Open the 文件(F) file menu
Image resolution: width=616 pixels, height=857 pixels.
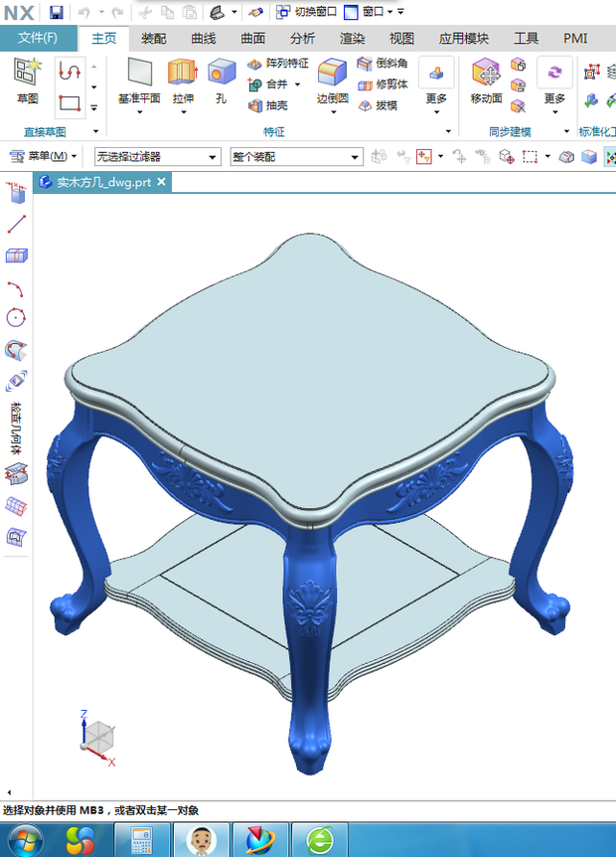tap(38, 39)
